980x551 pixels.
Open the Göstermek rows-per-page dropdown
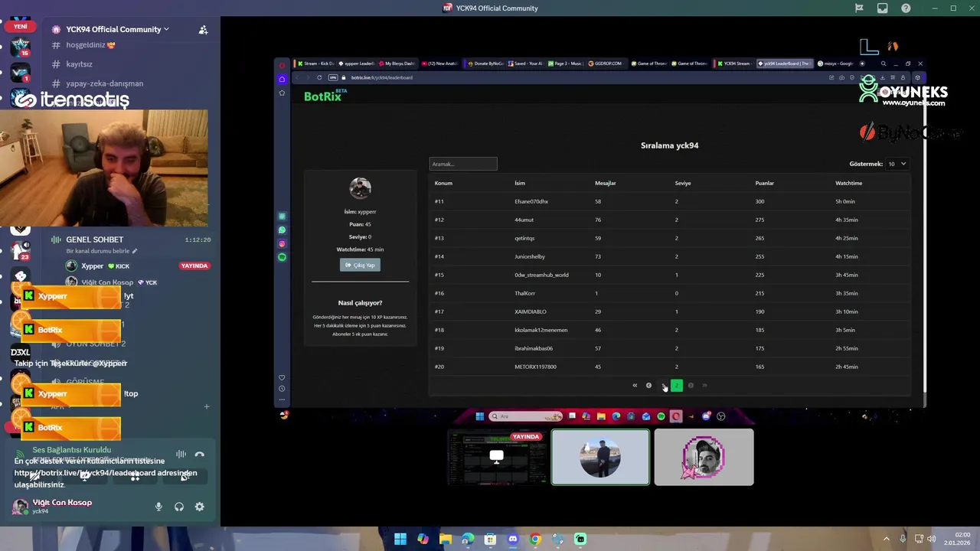897,164
